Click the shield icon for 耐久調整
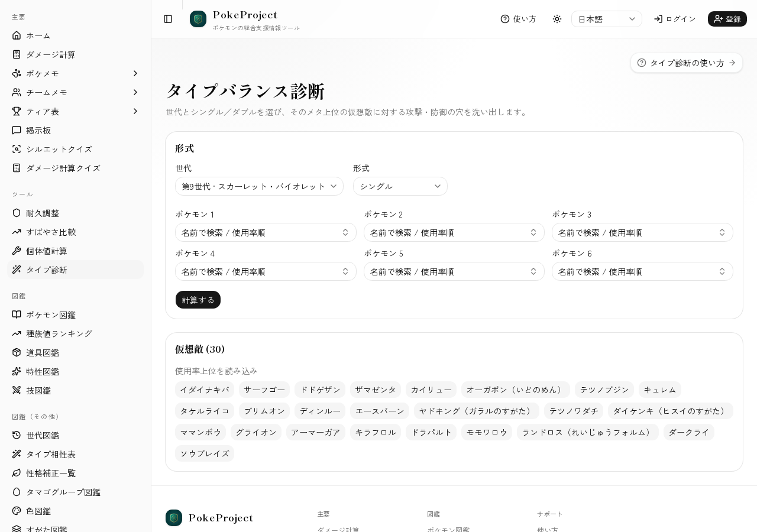 (x=17, y=213)
